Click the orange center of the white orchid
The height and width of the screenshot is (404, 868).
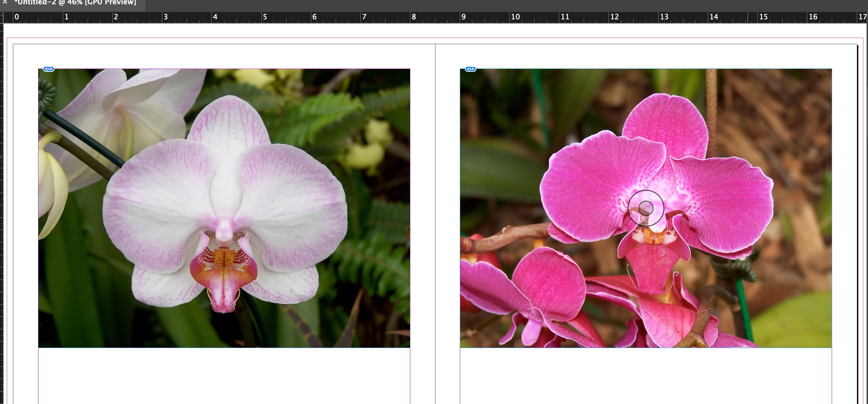pyautogui.click(x=224, y=258)
